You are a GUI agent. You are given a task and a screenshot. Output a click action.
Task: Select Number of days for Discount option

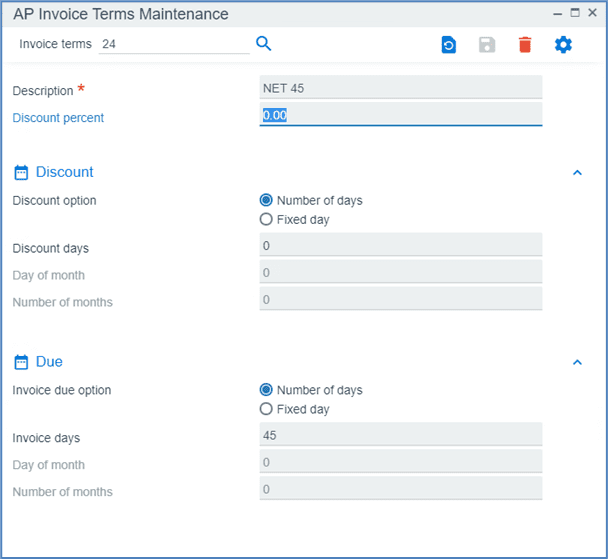click(266, 200)
